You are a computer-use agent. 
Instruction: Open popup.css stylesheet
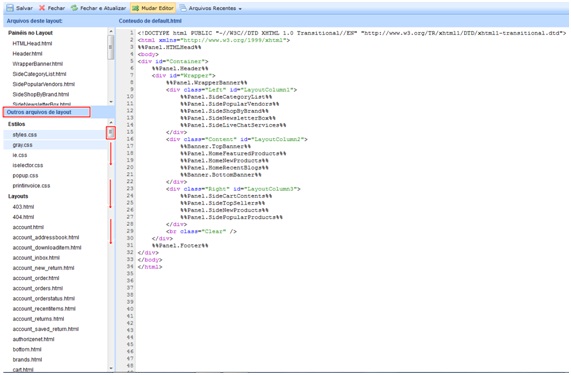coord(25,175)
